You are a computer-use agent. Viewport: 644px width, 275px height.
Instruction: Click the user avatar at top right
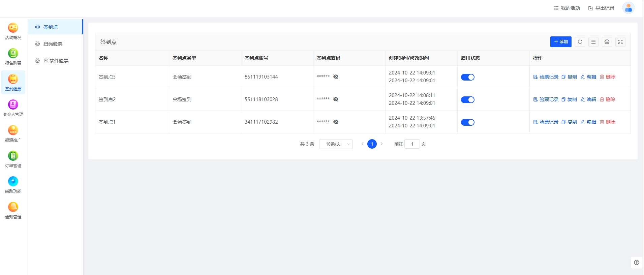click(628, 8)
